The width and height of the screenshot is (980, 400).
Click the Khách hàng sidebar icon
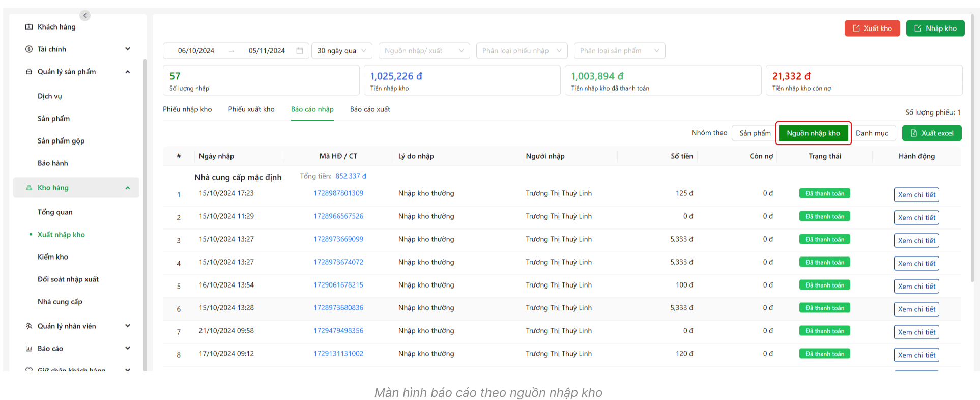click(29, 27)
